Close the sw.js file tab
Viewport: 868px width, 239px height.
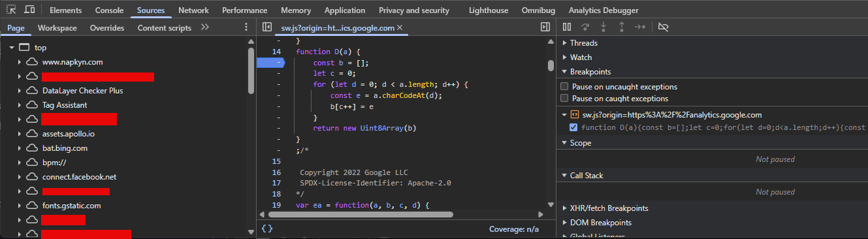point(400,28)
